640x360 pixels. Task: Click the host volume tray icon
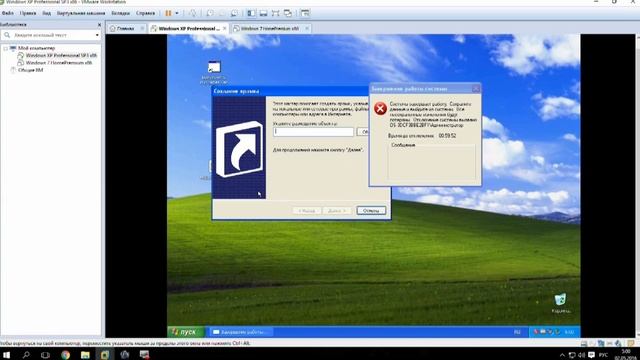[x=581, y=355]
